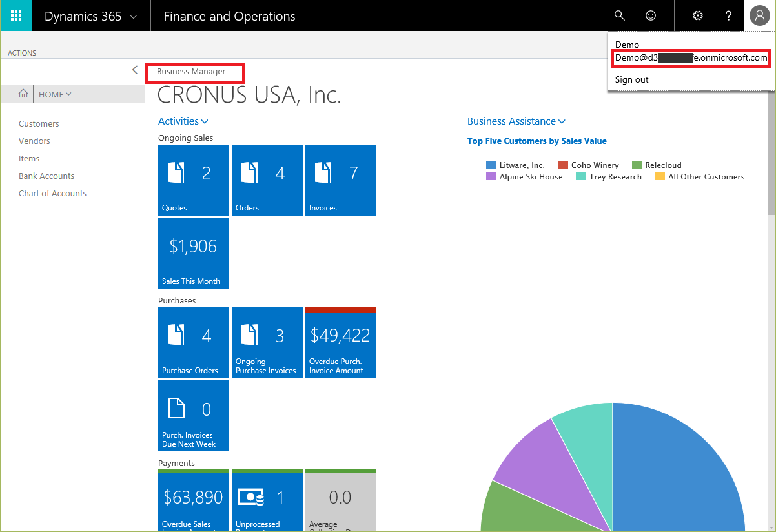Open the app launcher waffle icon
776x532 pixels.
[15, 15]
